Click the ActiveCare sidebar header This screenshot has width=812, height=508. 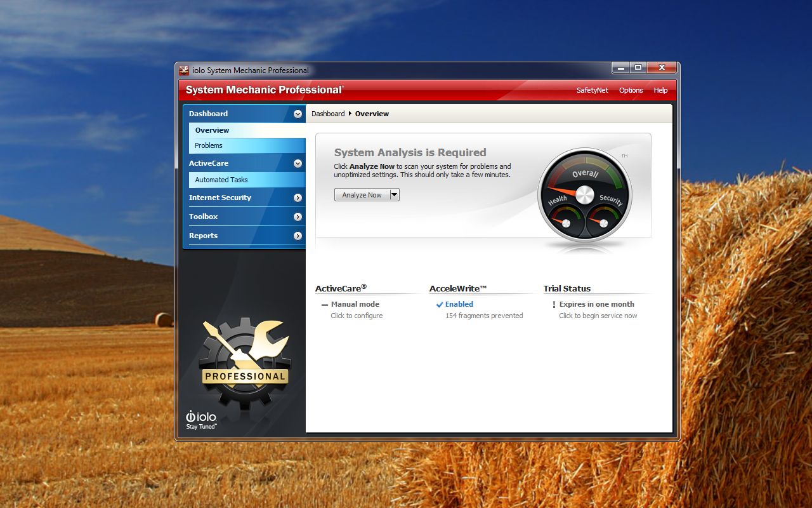point(244,163)
